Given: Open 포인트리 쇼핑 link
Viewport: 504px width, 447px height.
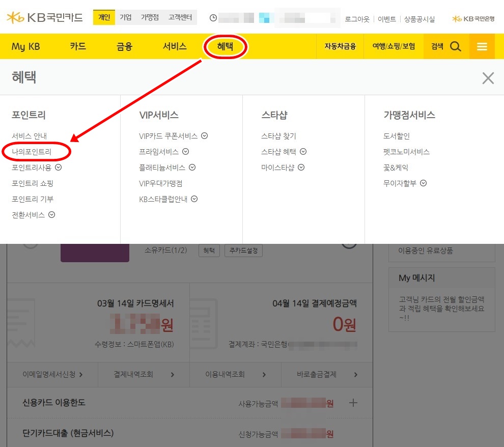Looking at the screenshot, I should coord(33,183).
